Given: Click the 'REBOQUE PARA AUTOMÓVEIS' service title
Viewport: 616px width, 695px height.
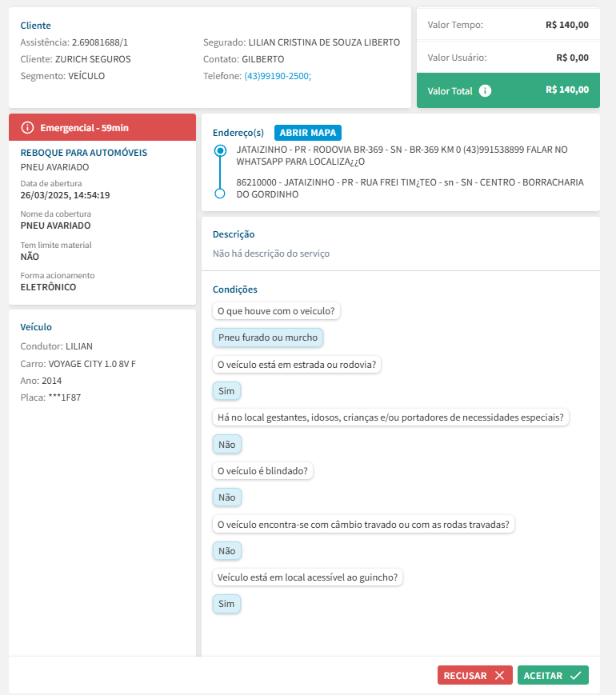Looking at the screenshot, I should tap(84, 153).
